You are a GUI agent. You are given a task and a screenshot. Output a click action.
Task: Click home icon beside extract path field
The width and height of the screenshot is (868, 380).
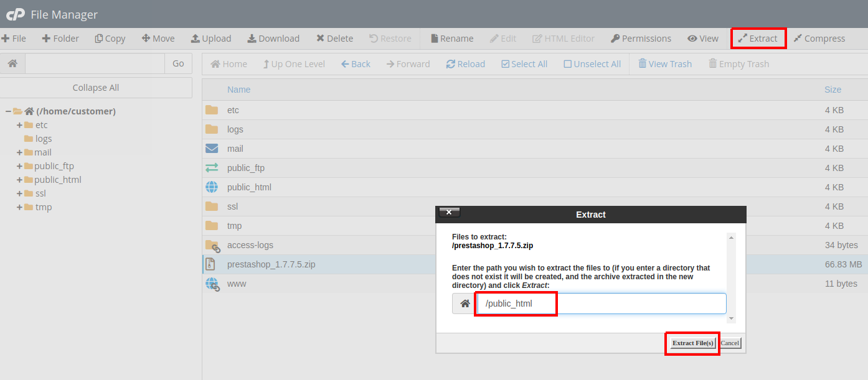tap(465, 304)
